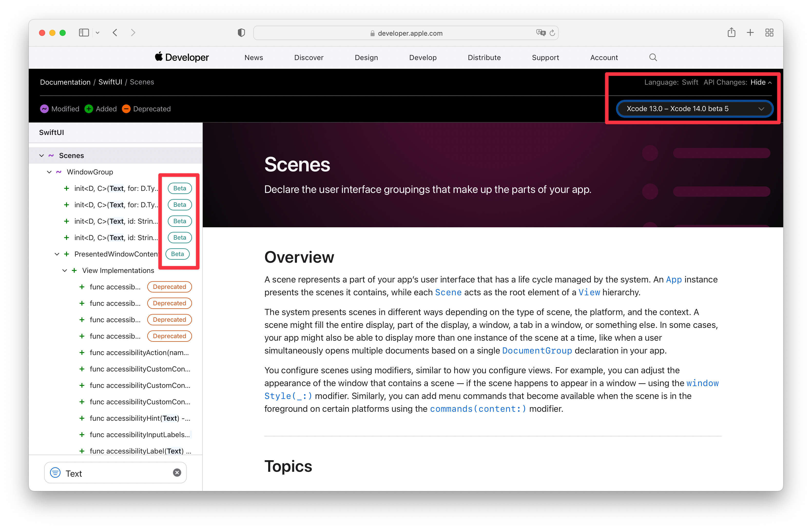Click the Apple Developer logo
This screenshot has height=529, width=812.
[181, 57]
